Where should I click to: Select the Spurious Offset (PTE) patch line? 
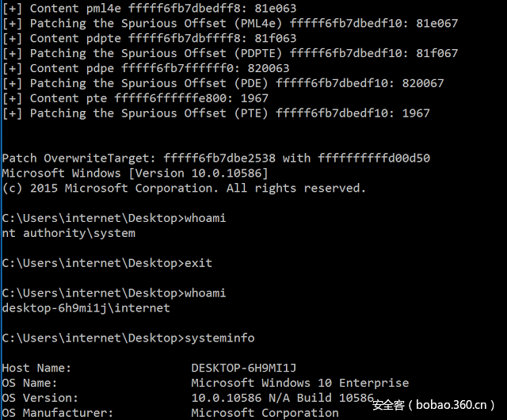[215, 113]
